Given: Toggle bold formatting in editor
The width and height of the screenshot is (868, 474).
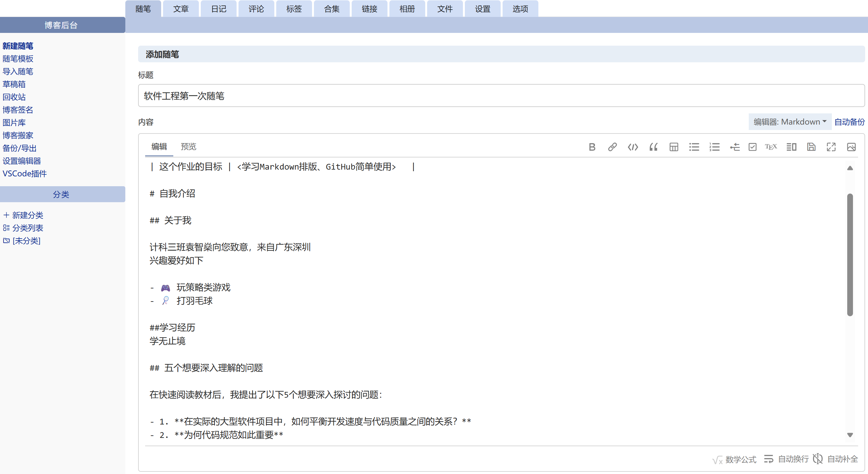Looking at the screenshot, I should point(592,147).
